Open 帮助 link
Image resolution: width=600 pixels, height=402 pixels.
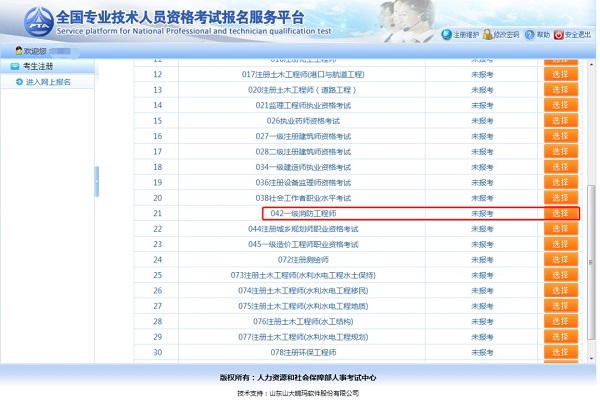pos(543,35)
